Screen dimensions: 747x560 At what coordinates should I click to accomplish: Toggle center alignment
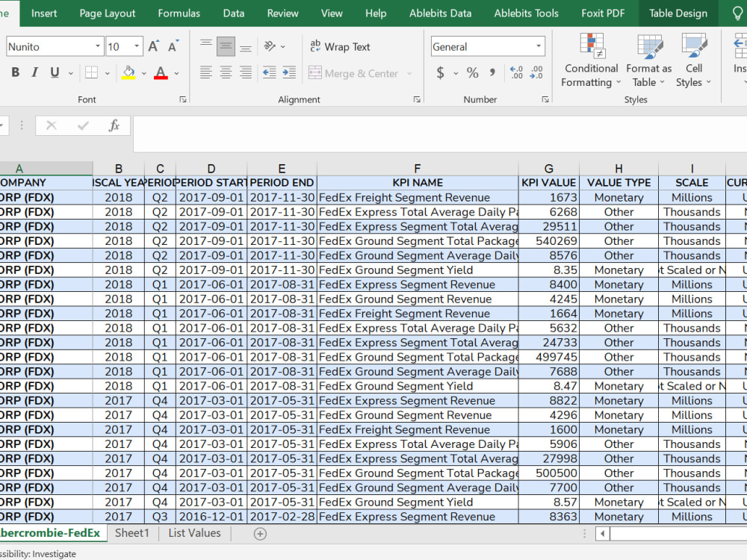pos(226,72)
